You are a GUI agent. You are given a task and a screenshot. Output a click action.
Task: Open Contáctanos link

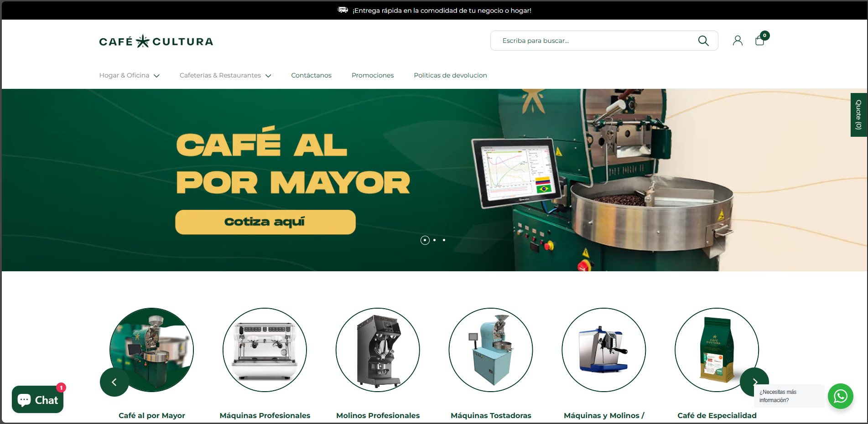[x=311, y=75]
